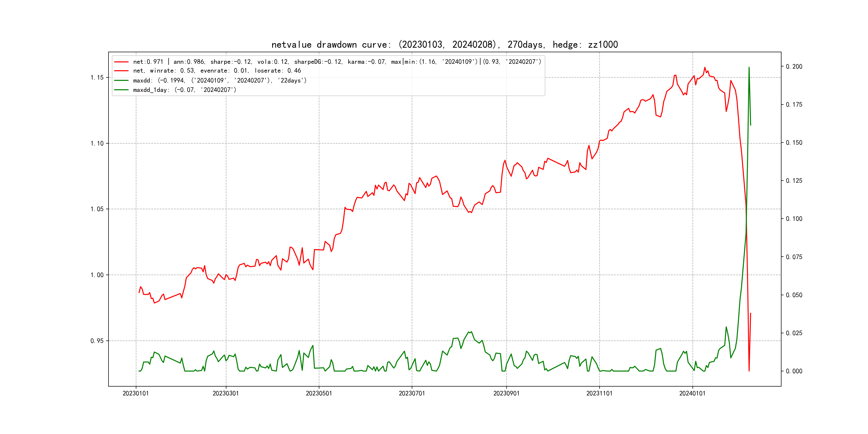Click right y-axis tick 0.000
Viewport: 868px width, 434px height.
tap(794, 371)
